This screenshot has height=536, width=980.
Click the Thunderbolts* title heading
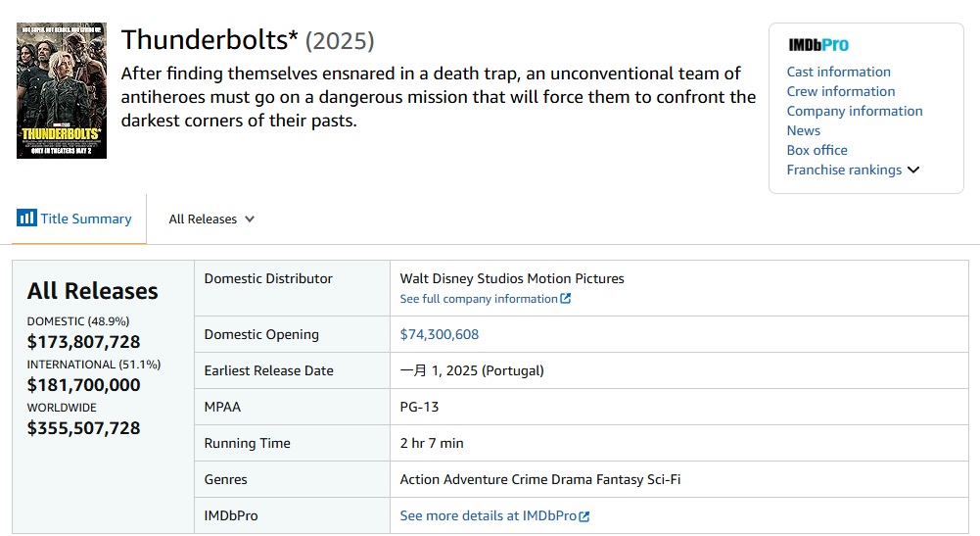[210, 40]
